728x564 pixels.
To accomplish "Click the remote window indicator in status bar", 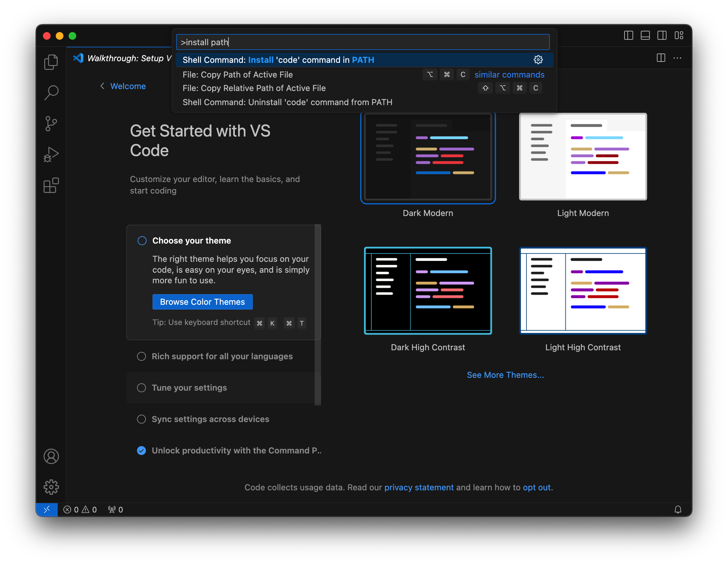I will pyautogui.click(x=47, y=509).
